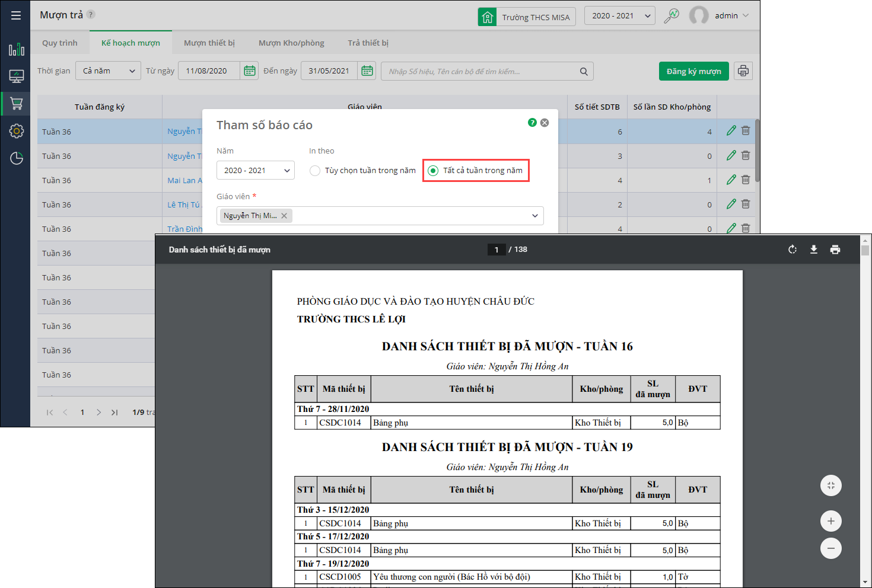
Task: Open the shopping cart sidebar icon
Action: 16,104
